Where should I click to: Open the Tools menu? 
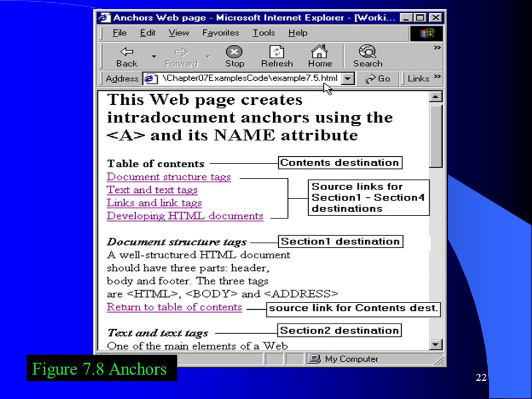pyautogui.click(x=264, y=33)
